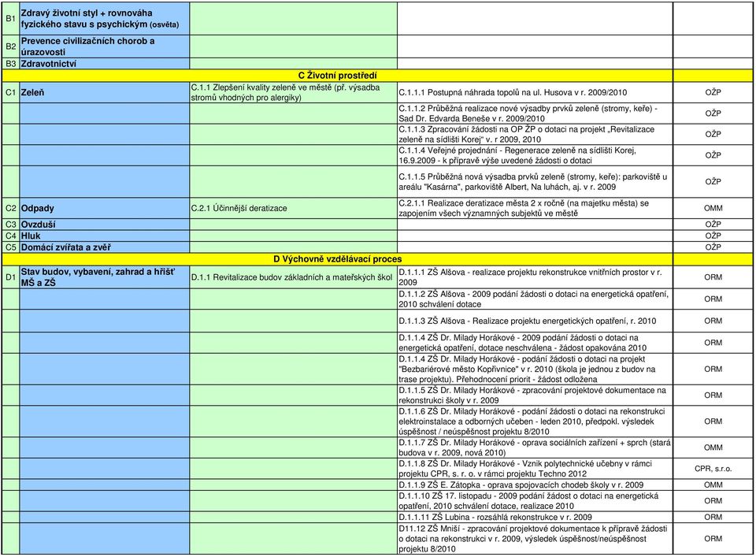Select 'Domácí zvířata a zvěř' cell
The image size is (756, 557).
tap(105, 247)
